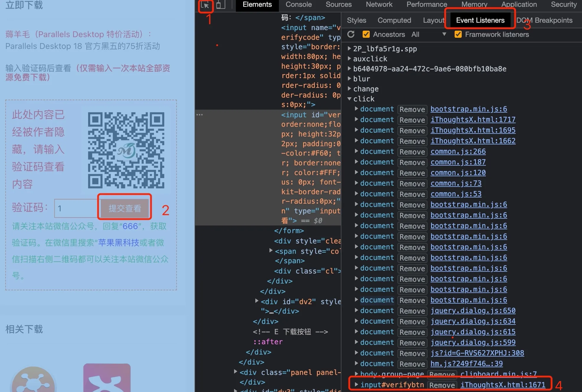Image resolution: width=582 pixels, height=392 pixels.
Task: Open the hm.js?249f746…:39 source link
Action: pos(466,363)
